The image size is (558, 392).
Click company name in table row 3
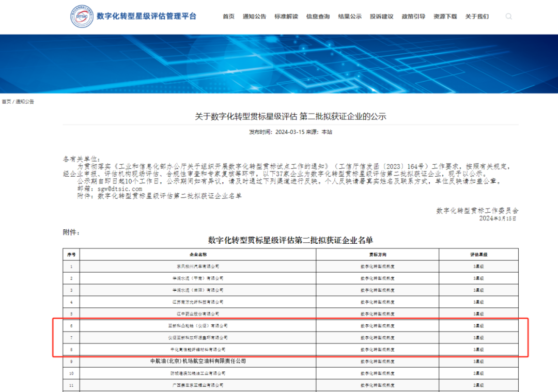(x=198, y=290)
